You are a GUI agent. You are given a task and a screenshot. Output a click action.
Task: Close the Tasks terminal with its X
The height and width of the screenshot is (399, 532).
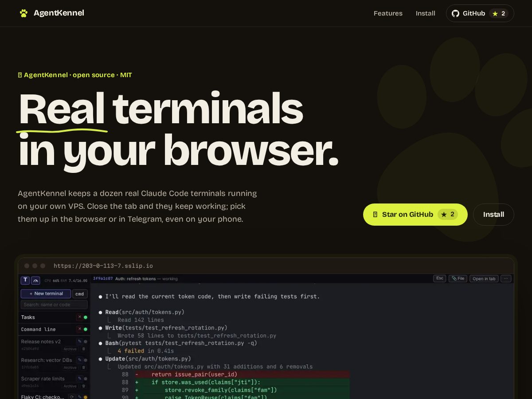(79, 317)
